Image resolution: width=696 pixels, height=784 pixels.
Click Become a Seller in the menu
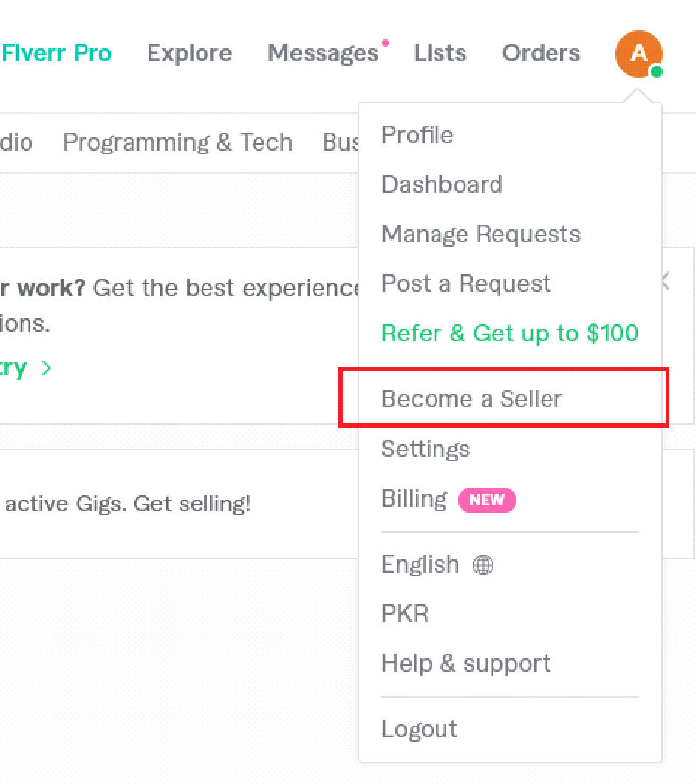(x=471, y=398)
